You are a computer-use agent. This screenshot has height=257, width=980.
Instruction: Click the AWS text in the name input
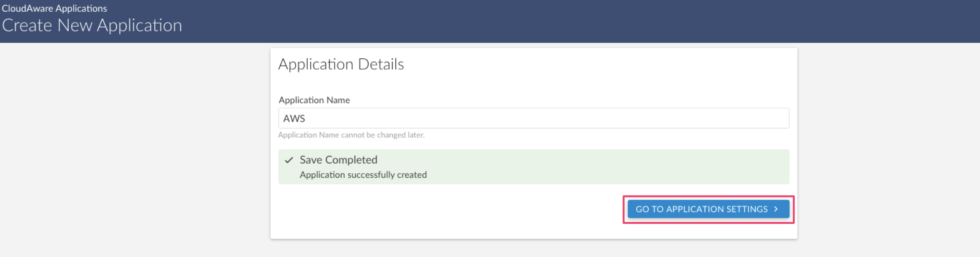coord(294,118)
